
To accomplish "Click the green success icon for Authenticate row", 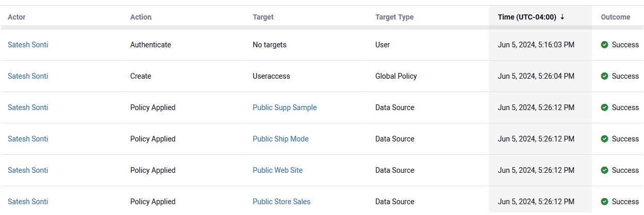I will pos(605,45).
